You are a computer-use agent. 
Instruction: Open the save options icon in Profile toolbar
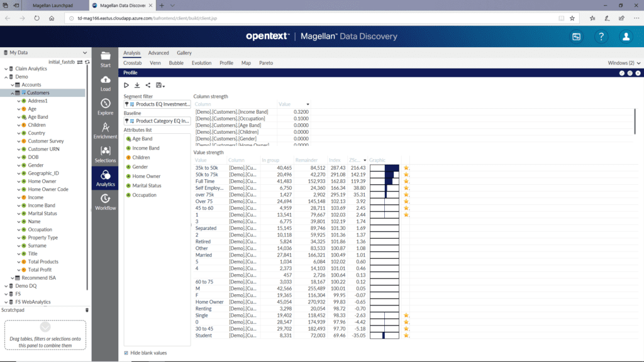pyautogui.click(x=160, y=85)
